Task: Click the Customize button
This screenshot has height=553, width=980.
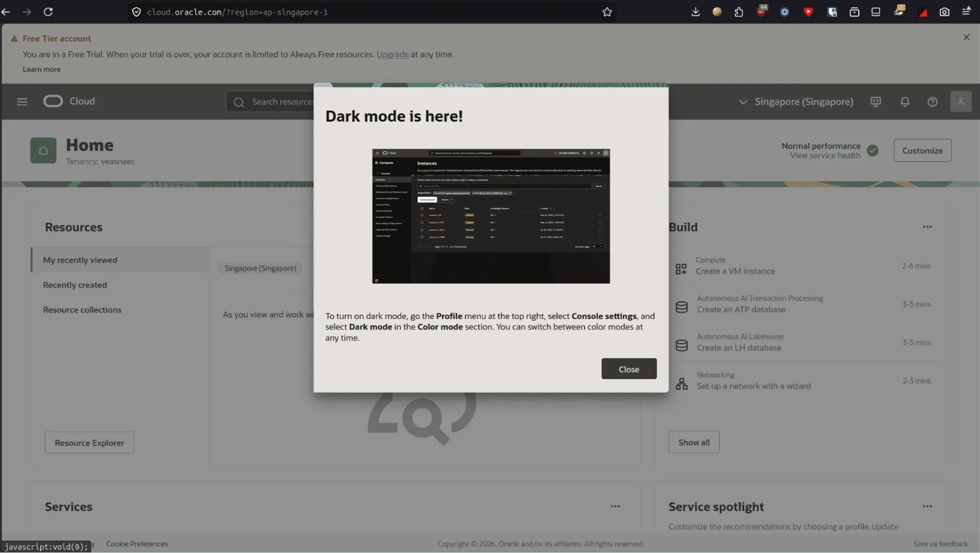Action: tap(922, 151)
